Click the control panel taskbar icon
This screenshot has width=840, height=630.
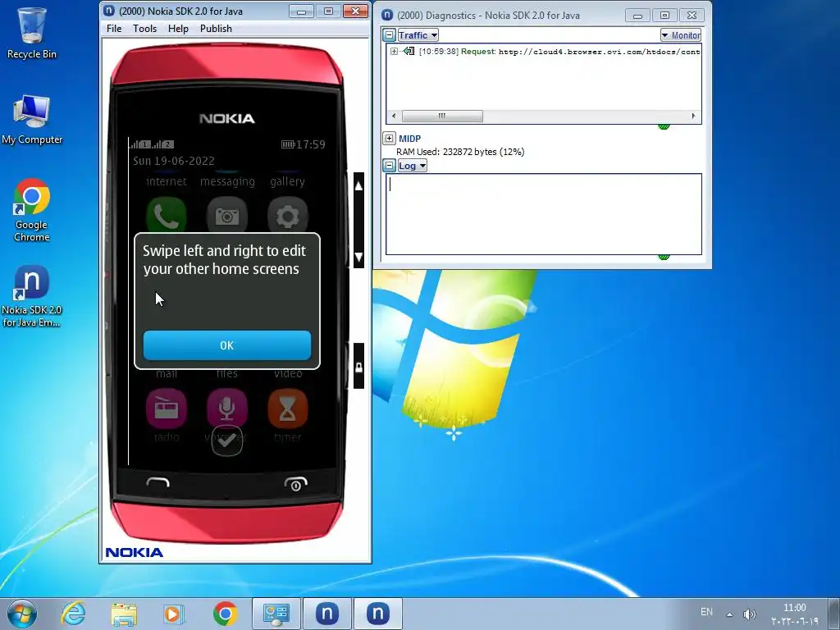coord(276,614)
